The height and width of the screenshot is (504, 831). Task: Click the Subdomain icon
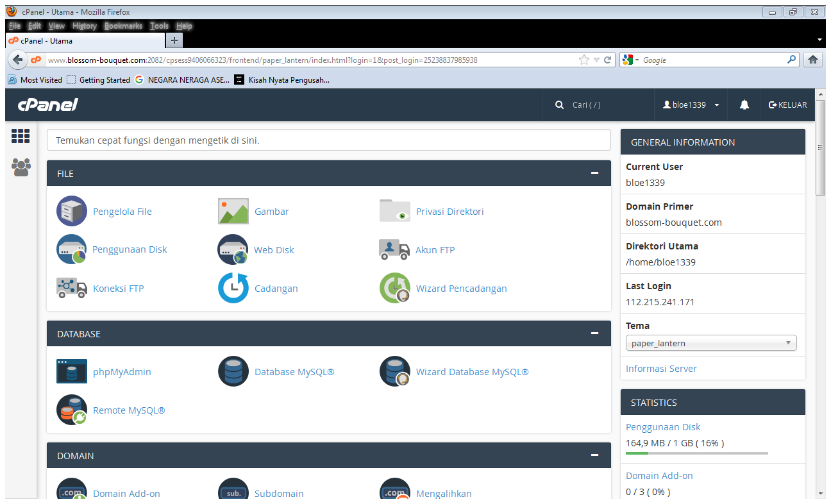233,490
